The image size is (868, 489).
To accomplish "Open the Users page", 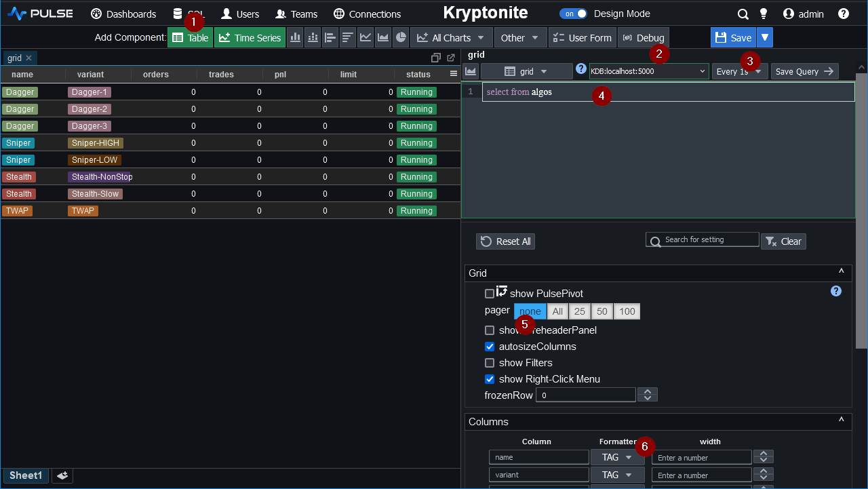I will pos(240,14).
